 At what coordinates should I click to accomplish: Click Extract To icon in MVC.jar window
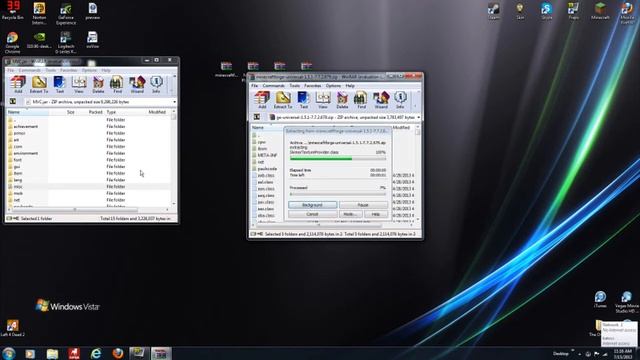tap(39, 84)
